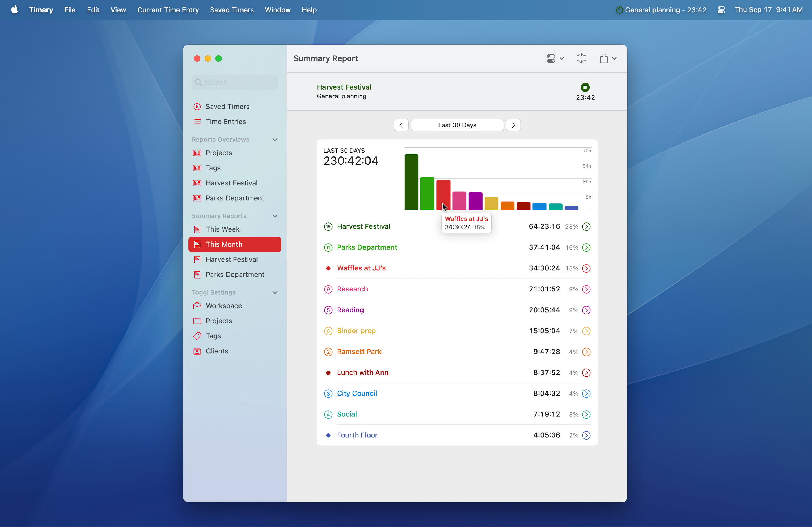Click Fourth Floor project name
Screen dimensions: 812x527
tap(357, 435)
